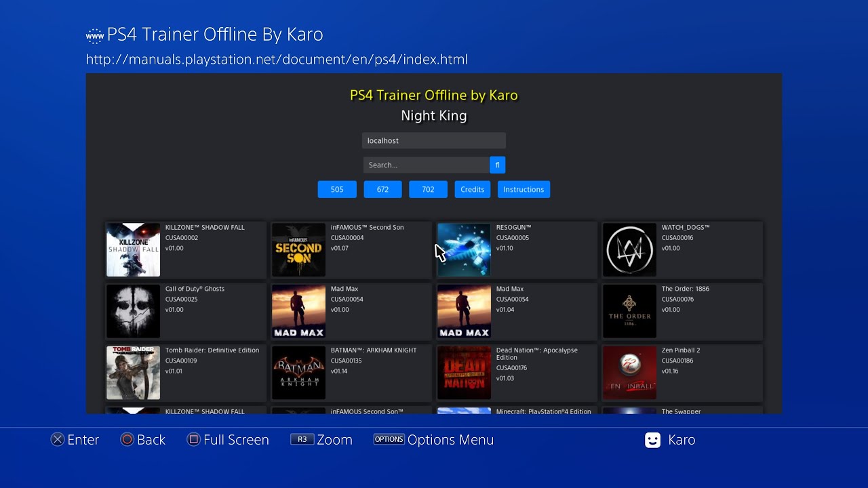Click the square Full Screen button icon
This screenshot has width=868, height=488.
[x=193, y=439]
